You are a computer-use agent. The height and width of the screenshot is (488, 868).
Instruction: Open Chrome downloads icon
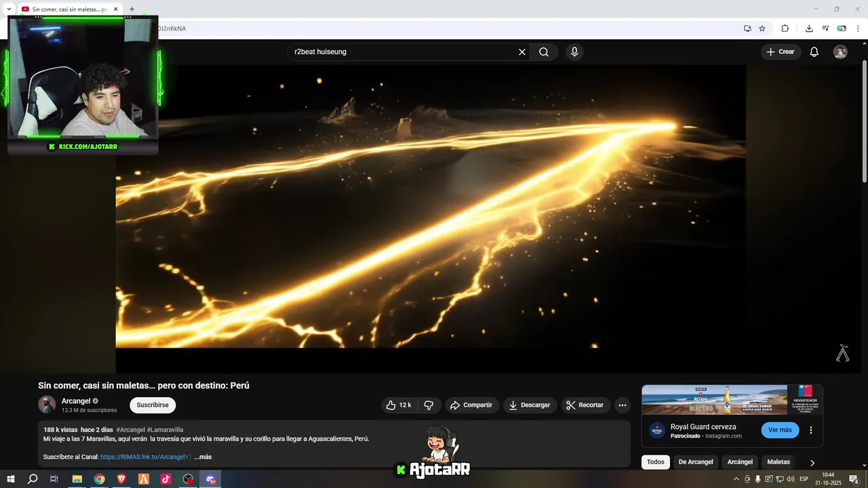pyautogui.click(x=809, y=28)
